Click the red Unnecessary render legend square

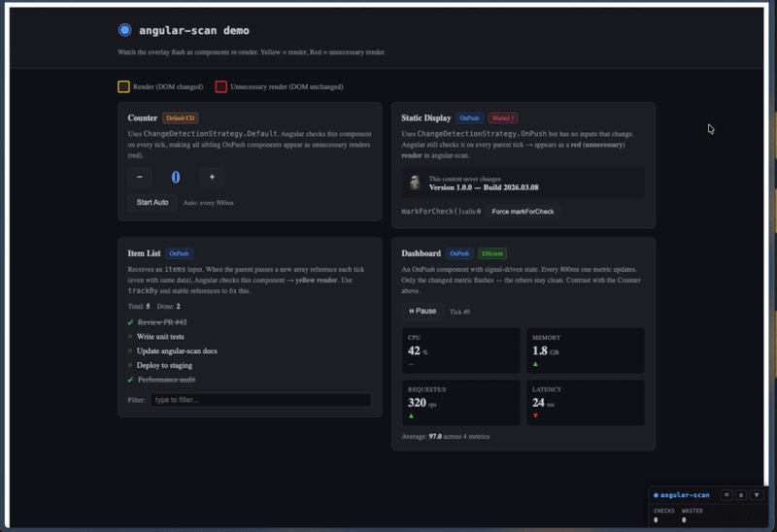pos(221,86)
